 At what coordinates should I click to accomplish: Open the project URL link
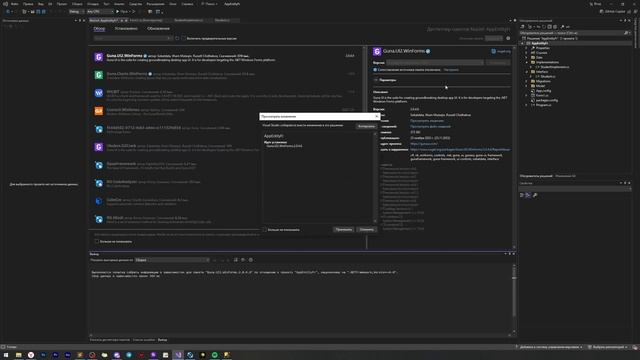[x=424, y=144]
